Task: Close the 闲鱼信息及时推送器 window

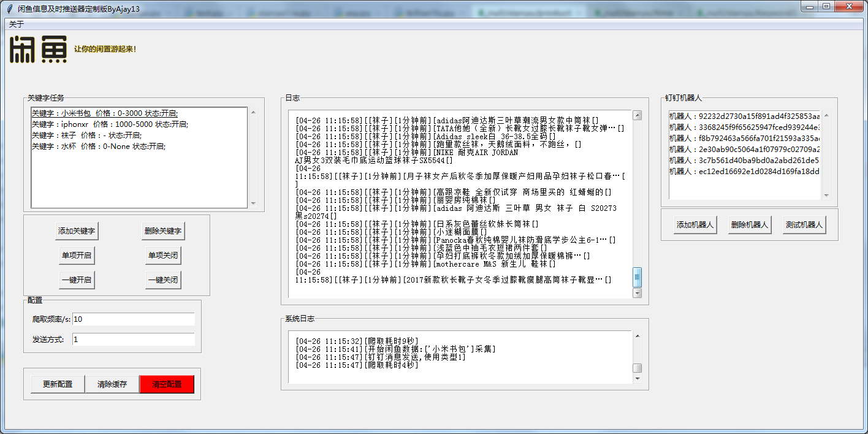Action: click(x=849, y=6)
